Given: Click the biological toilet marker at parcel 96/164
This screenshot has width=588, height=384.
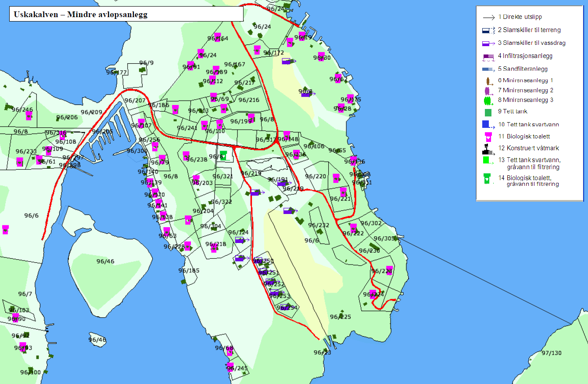Looking at the screenshot, I should pyautogui.click(x=217, y=37).
